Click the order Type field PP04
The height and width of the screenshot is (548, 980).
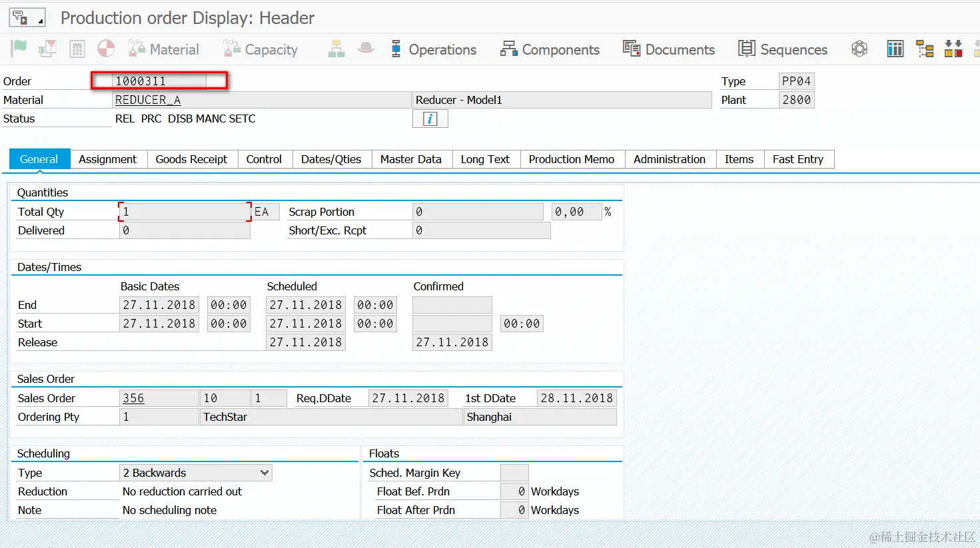click(x=797, y=81)
